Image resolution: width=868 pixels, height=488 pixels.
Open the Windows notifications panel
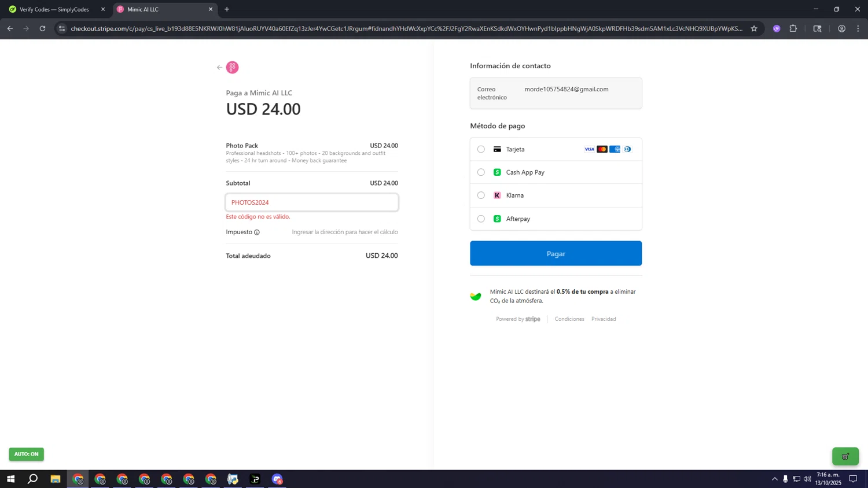(x=853, y=479)
